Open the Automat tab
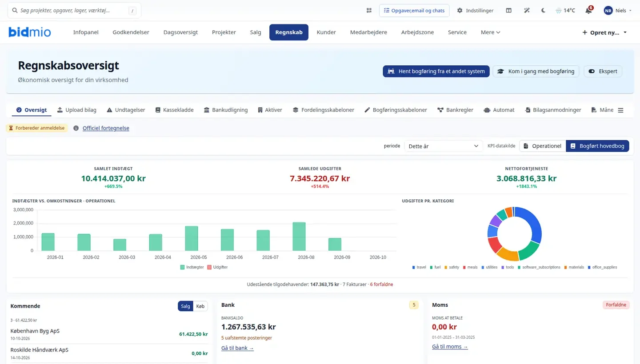 click(499, 110)
